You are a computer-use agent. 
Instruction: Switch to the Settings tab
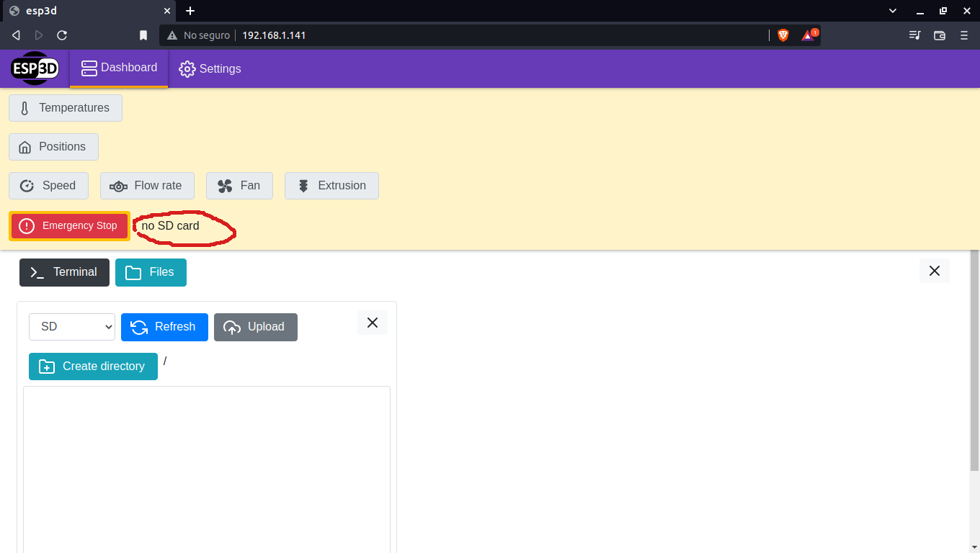pos(209,68)
